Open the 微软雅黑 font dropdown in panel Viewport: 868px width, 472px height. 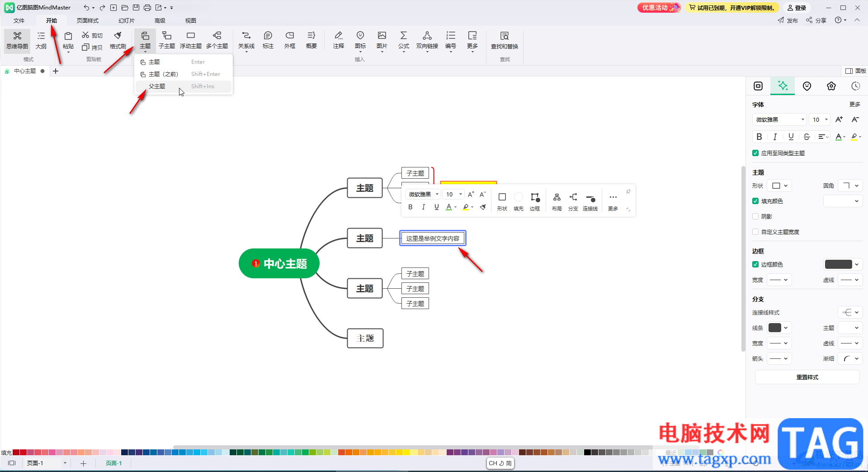point(780,119)
